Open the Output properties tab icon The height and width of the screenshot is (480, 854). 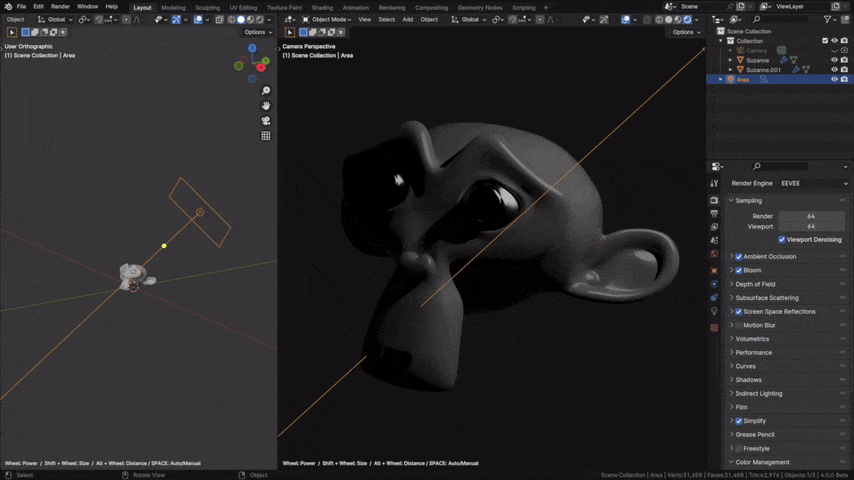coord(714,214)
